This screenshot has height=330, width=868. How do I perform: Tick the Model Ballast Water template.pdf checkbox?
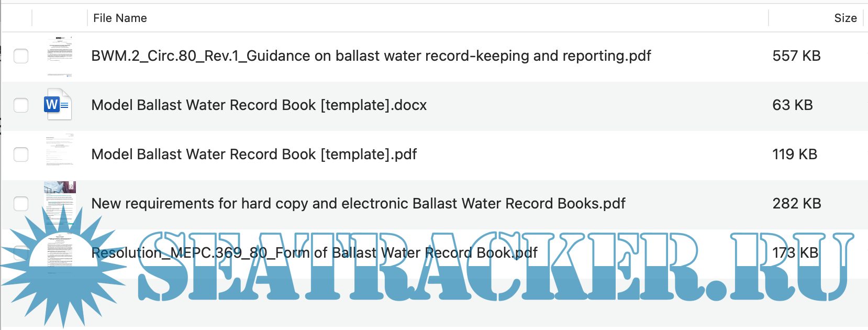pyautogui.click(x=21, y=155)
